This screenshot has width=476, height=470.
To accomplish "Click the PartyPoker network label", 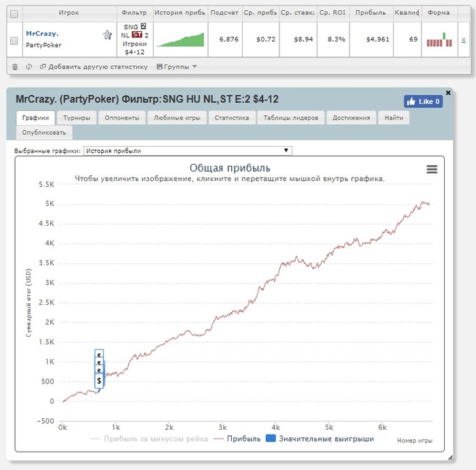I will pos(44,45).
